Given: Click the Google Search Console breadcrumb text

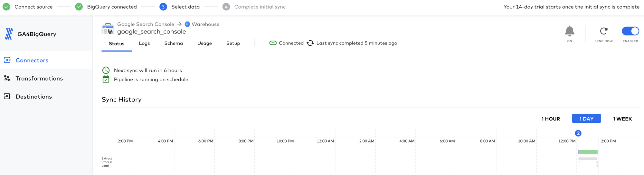Looking at the screenshot, I should tap(146, 24).
